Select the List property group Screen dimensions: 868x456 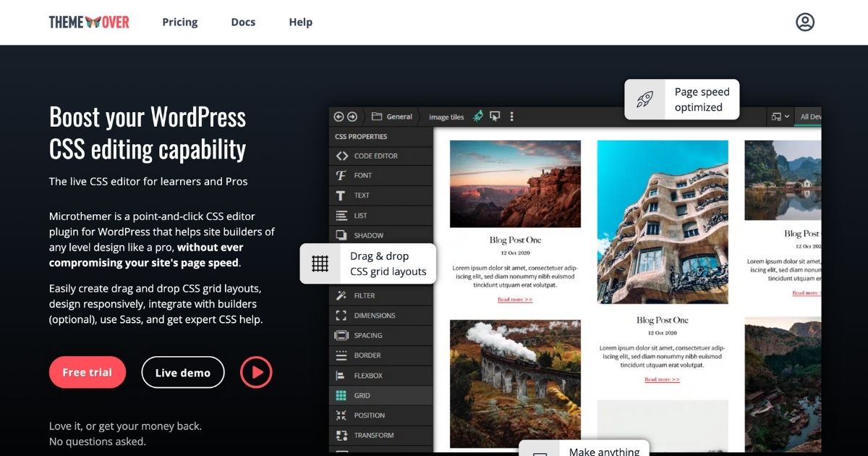(x=381, y=216)
